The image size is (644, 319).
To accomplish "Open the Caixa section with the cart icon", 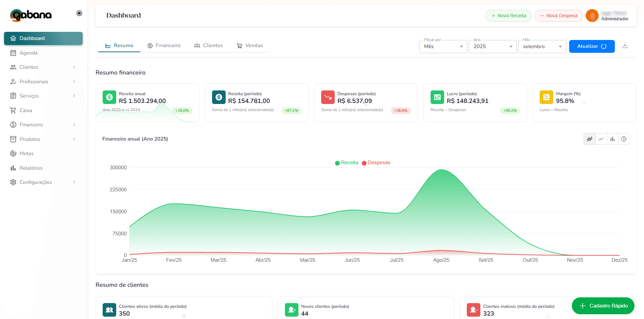I will pyautogui.click(x=26, y=110).
